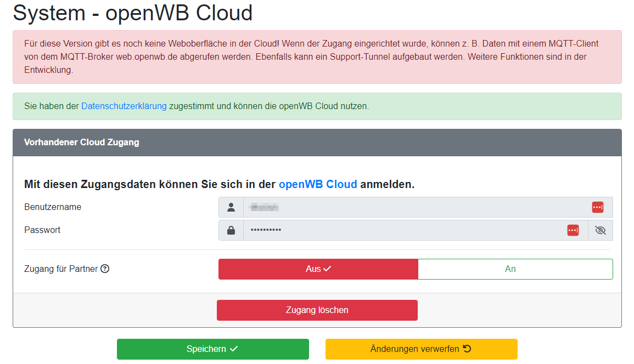Click the System - openWB Cloud heading
The width and height of the screenshot is (634, 364).
[133, 13]
